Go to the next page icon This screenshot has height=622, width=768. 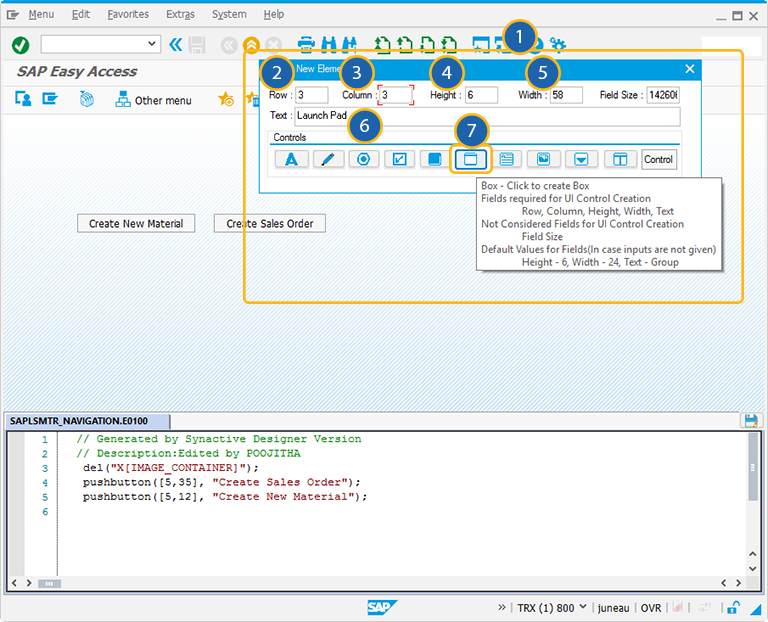(427, 45)
